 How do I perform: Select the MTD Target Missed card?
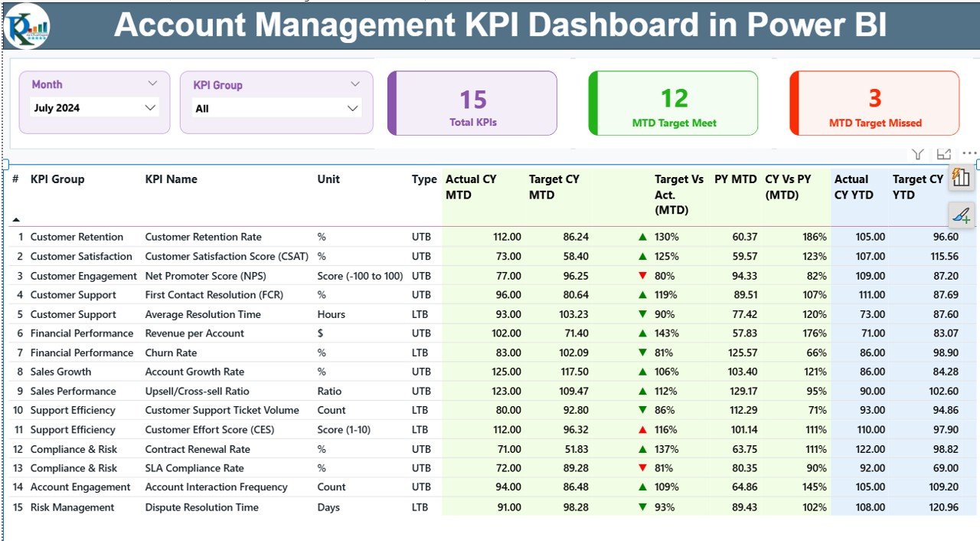click(874, 103)
